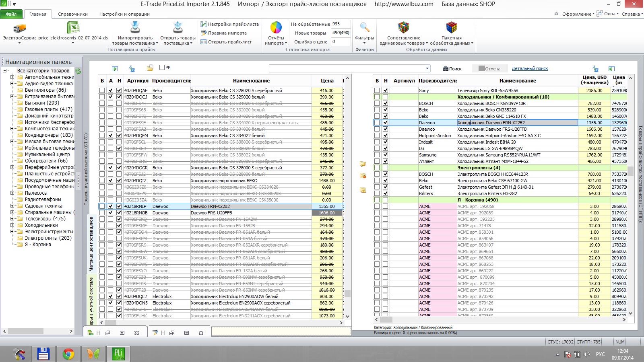
Task: Click the left table horizontal scrollbar thumb
Action: click(111, 323)
